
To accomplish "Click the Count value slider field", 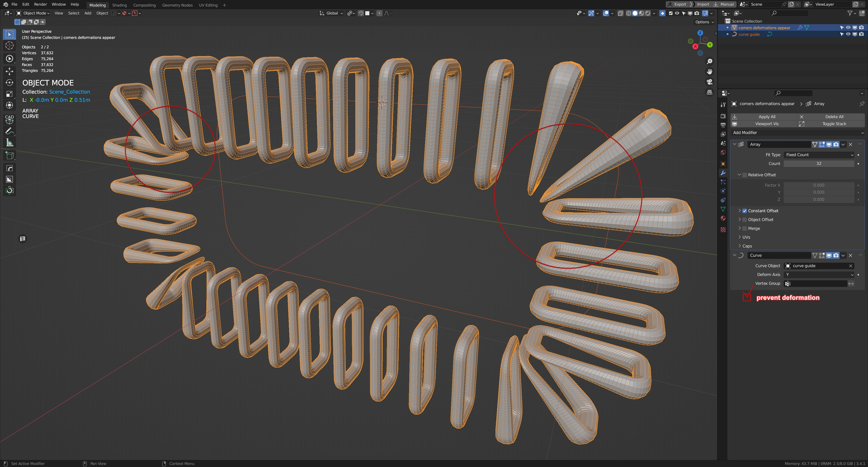I will pos(819,164).
